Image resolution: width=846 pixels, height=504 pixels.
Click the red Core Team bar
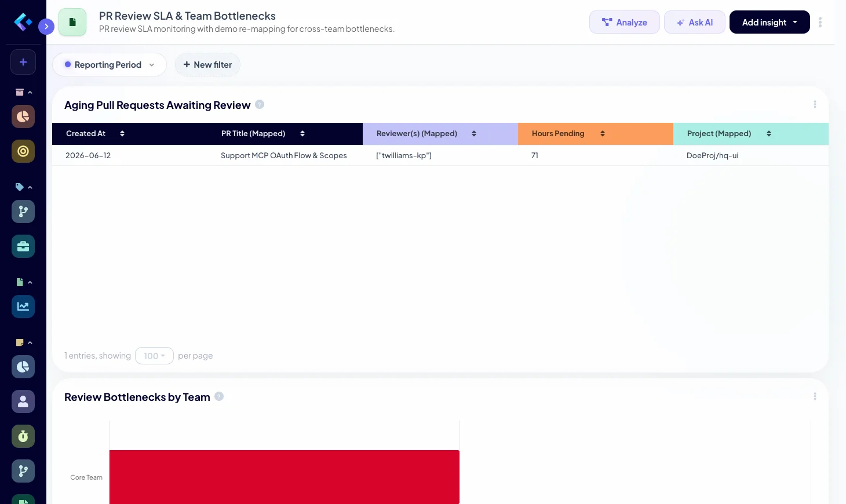(285, 477)
